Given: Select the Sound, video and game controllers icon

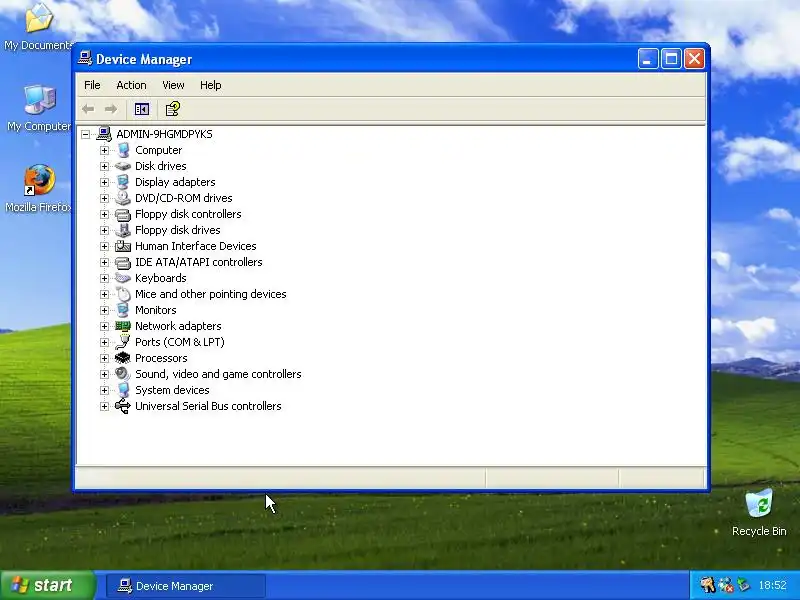Looking at the screenshot, I should [123, 374].
